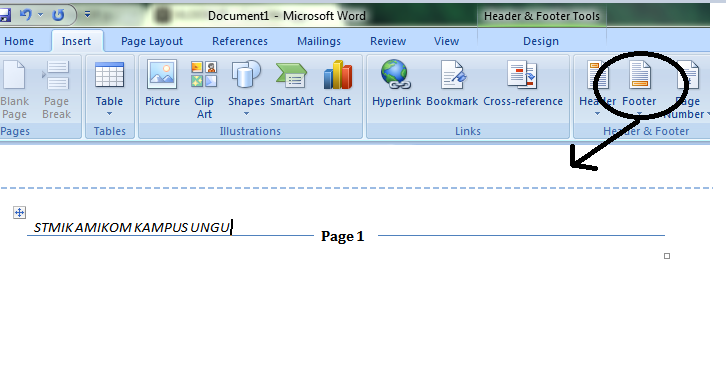Select the Insert ribbon tab

point(76,41)
